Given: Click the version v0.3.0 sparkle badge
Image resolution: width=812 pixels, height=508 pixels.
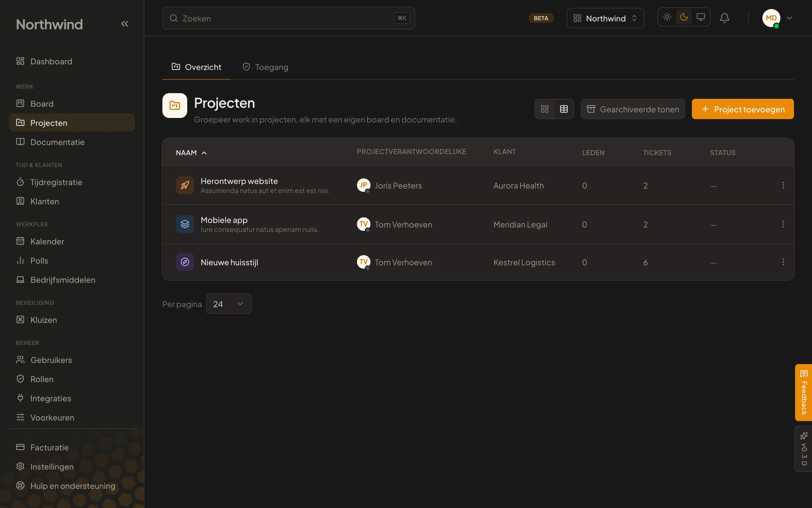Looking at the screenshot, I should point(804,449).
